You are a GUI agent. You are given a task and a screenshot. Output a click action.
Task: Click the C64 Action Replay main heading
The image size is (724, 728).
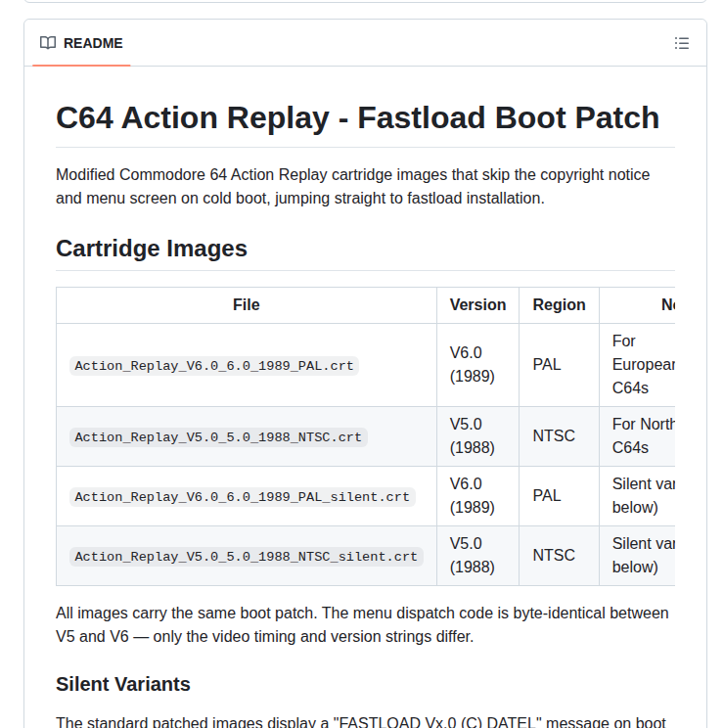[x=357, y=117]
